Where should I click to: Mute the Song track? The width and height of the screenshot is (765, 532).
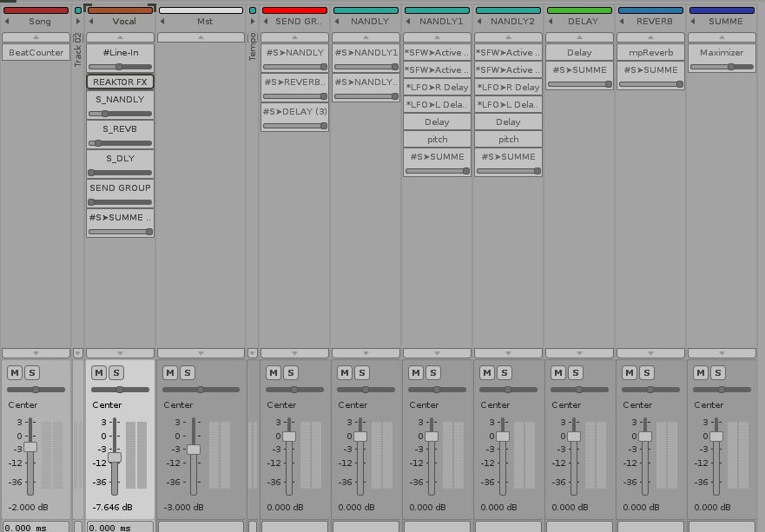click(15, 373)
